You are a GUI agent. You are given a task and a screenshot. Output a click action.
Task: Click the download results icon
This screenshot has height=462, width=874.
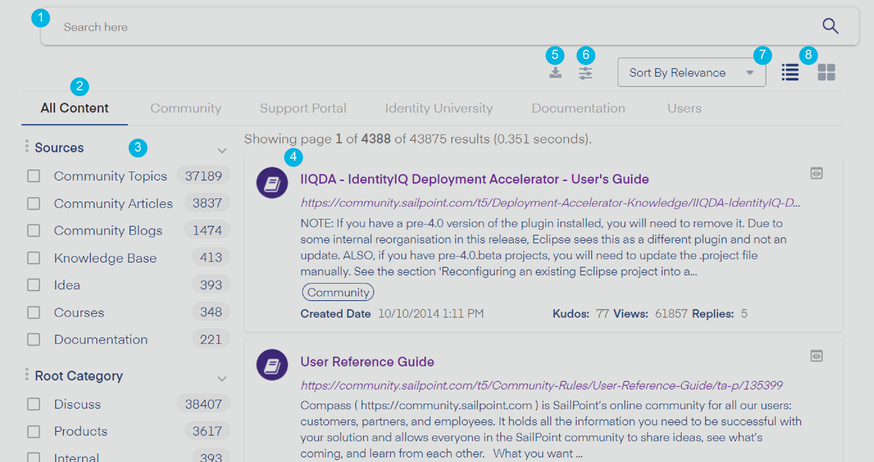click(555, 73)
